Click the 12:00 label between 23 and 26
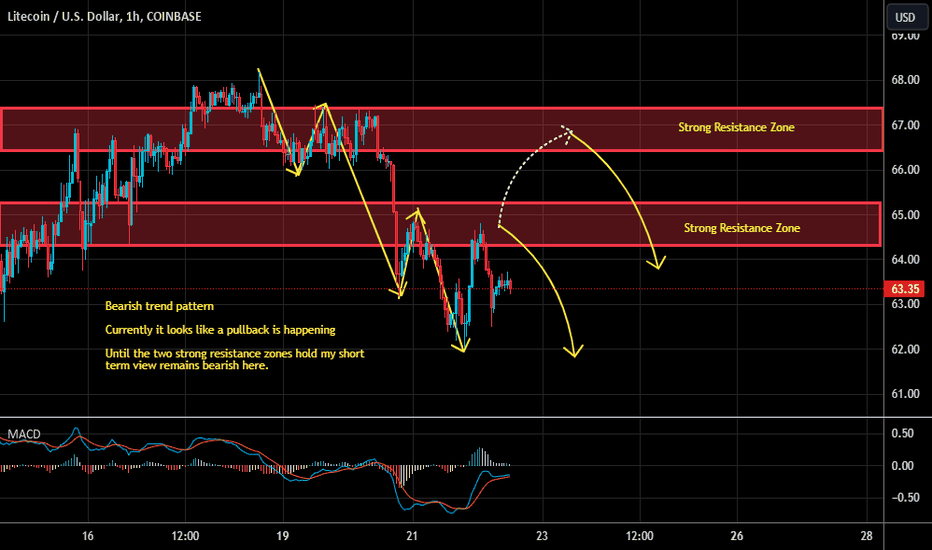Screen dimensions: 932x550 pyautogui.click(x=640, y=536)
